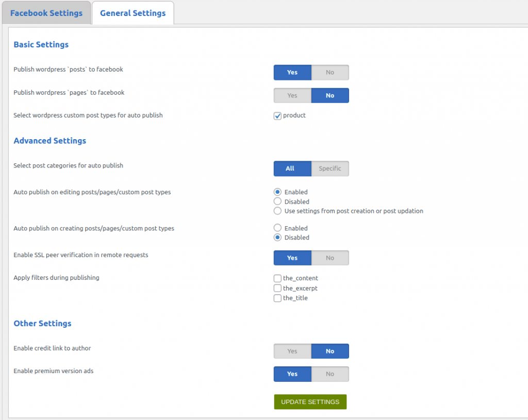Disable premium version ads with No
This screenshot has height=420, width=528.
(330, 374)
